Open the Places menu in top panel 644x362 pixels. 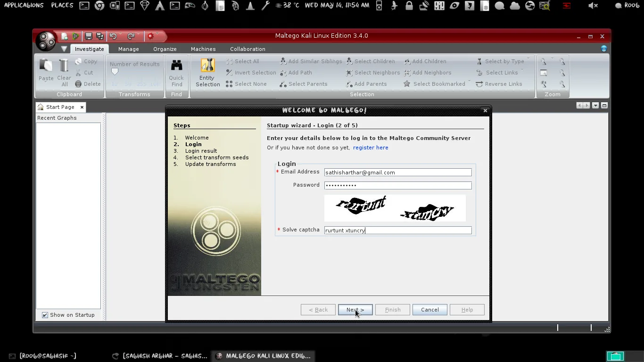(62, 5)
